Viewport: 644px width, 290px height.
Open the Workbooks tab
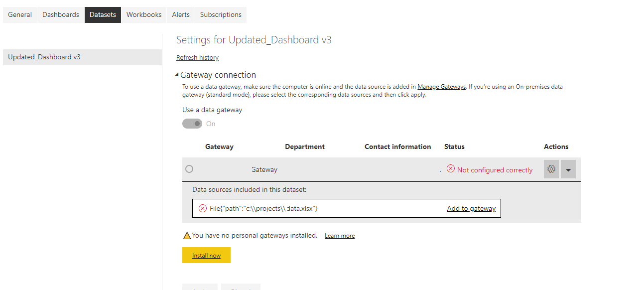(x=144, y=14)
